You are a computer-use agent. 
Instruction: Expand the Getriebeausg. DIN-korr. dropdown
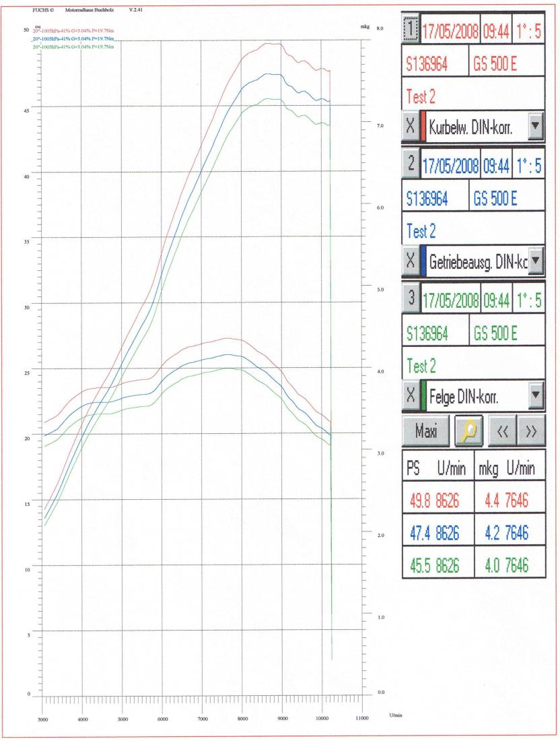pyautogui.click(x=535, y=261)
